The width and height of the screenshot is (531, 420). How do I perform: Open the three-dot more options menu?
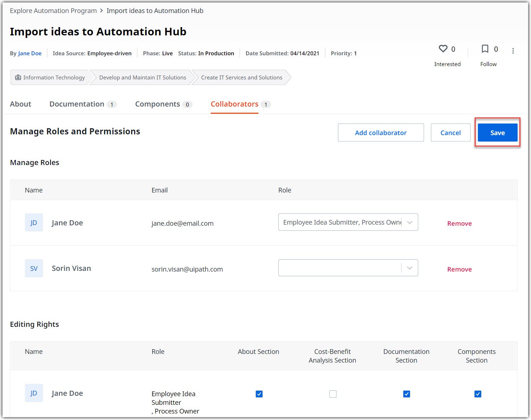point(513,51)
